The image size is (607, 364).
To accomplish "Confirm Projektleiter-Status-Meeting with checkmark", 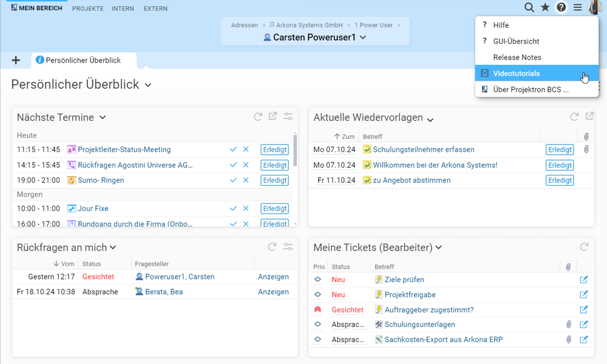I will [233, 149].
